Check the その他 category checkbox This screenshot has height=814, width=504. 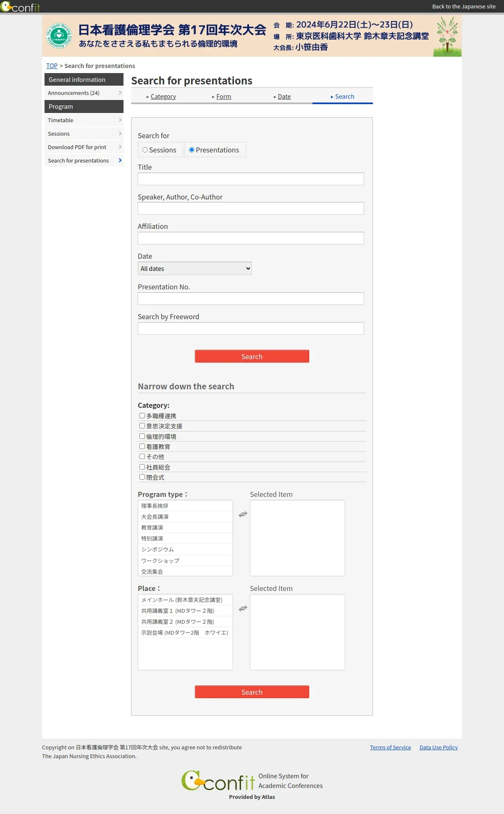click(142, 457)
